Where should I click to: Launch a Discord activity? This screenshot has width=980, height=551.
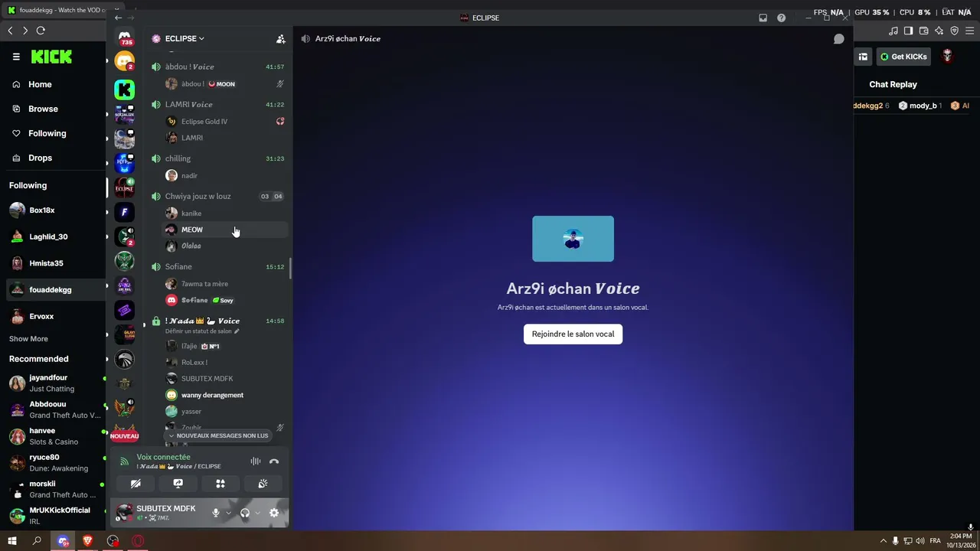pos(220,484)
